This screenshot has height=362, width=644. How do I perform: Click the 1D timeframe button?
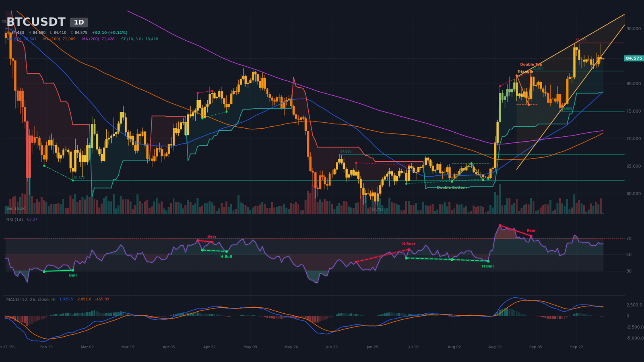pyautogui.click(x=79, y=23)
